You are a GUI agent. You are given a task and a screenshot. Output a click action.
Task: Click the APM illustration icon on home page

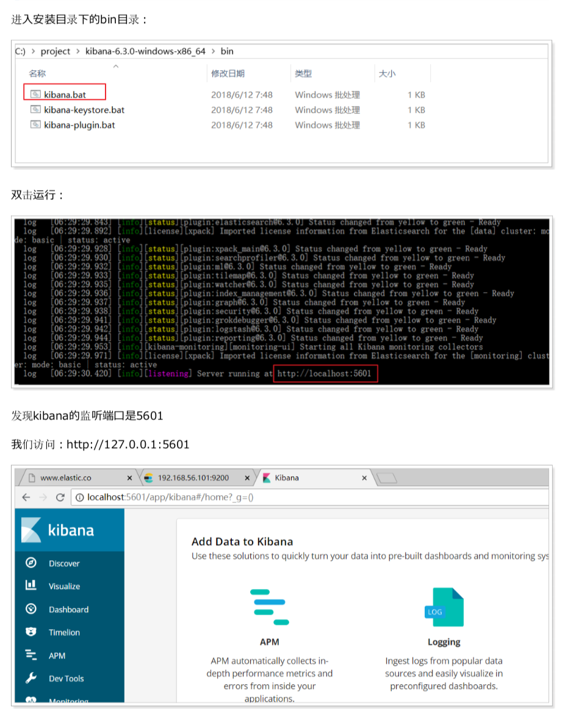[x=270, y=607]
